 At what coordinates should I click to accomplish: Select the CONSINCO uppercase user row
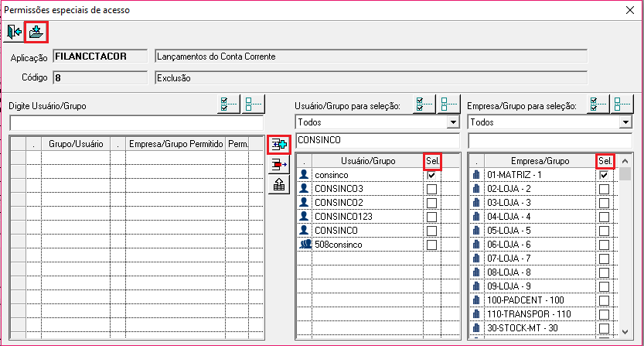click(336, 231)
